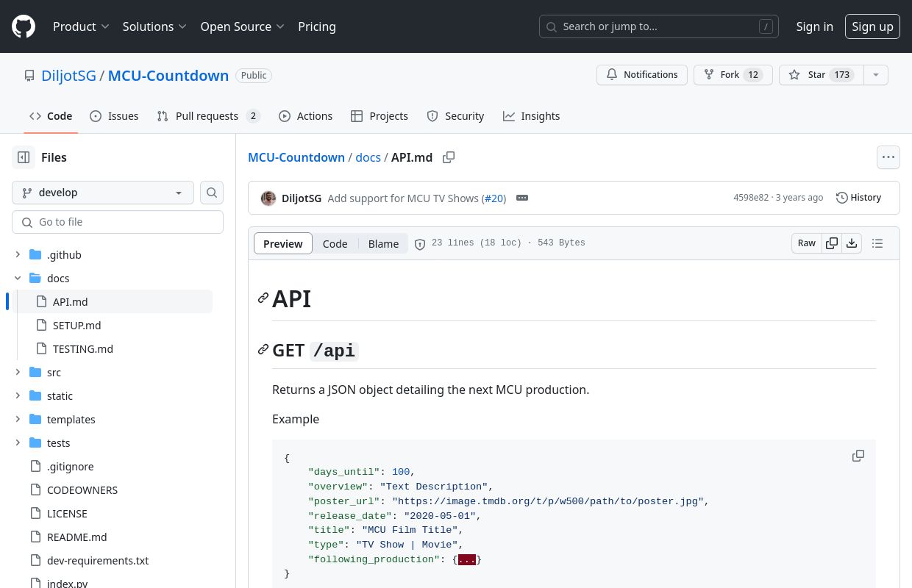
Task: Copy the JSON example code block
Action: coord(858,456)
